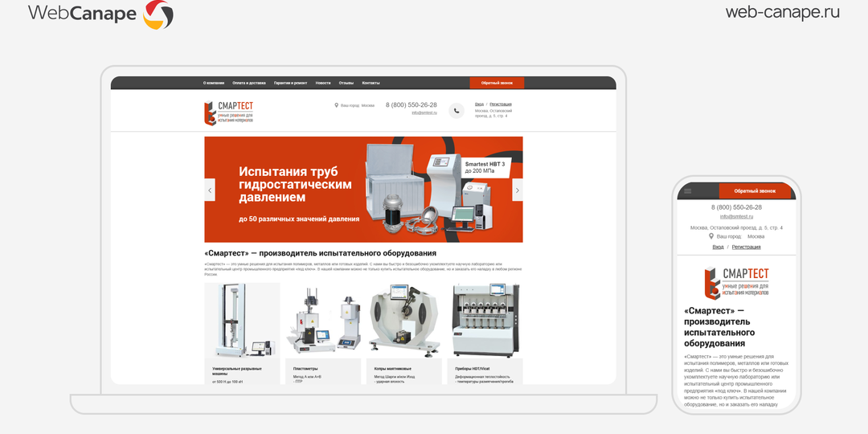This screenshot has width=868, height=434.
Task: Click the city location pin on desktop
Action: 337,104
